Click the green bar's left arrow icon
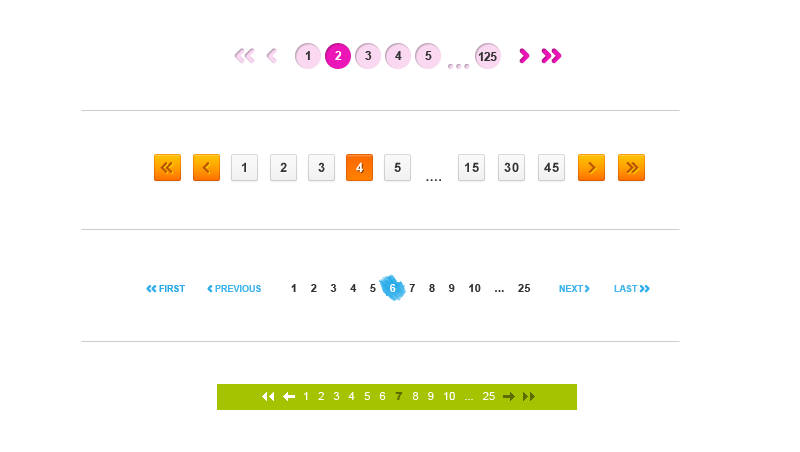Screen dimensions: 800x452 [289, 396]
